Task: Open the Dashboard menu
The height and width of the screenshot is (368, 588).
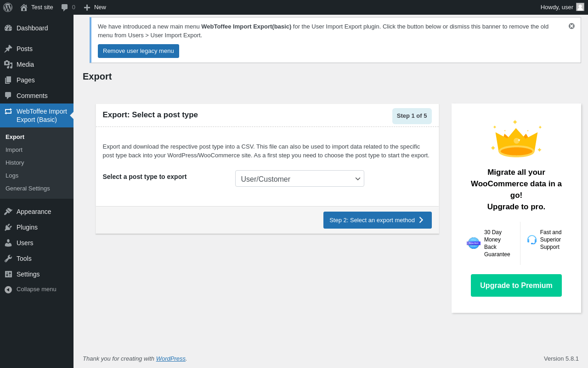Action: click(x=32, y=28)
